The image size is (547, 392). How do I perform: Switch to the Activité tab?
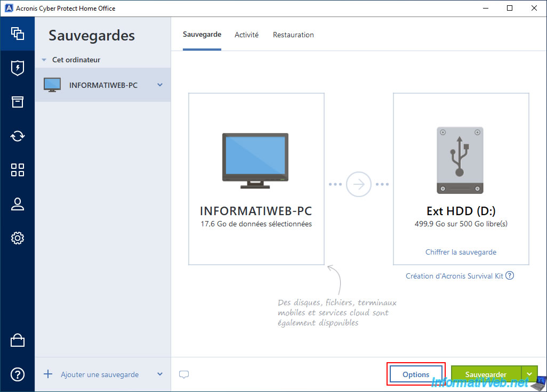pos(247,35)
